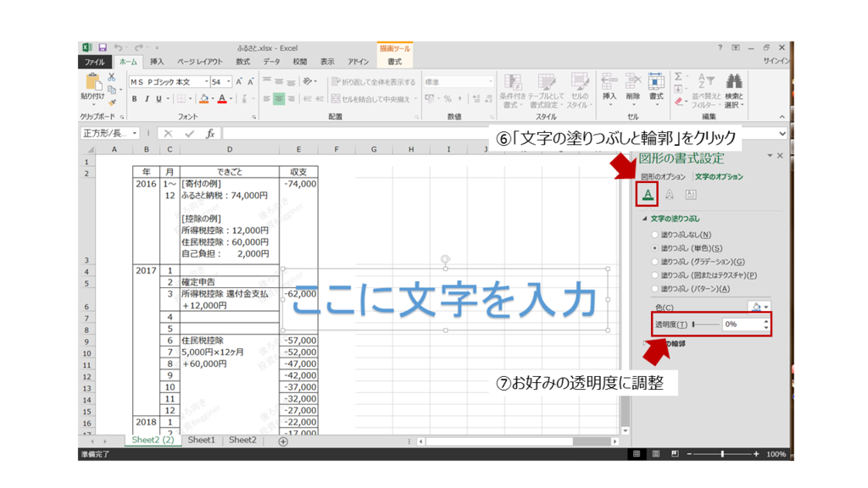Open the Name Box dropdown

point(135,133)
